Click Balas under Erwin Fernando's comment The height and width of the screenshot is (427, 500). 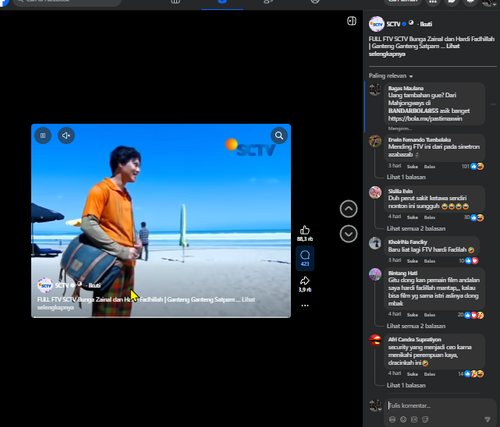coord(430,166)
